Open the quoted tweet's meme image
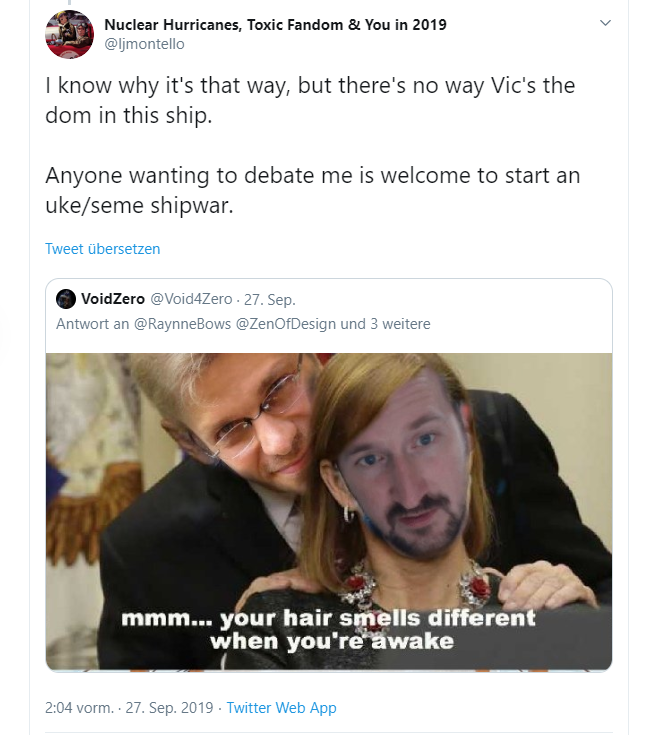 pos(329,511)
